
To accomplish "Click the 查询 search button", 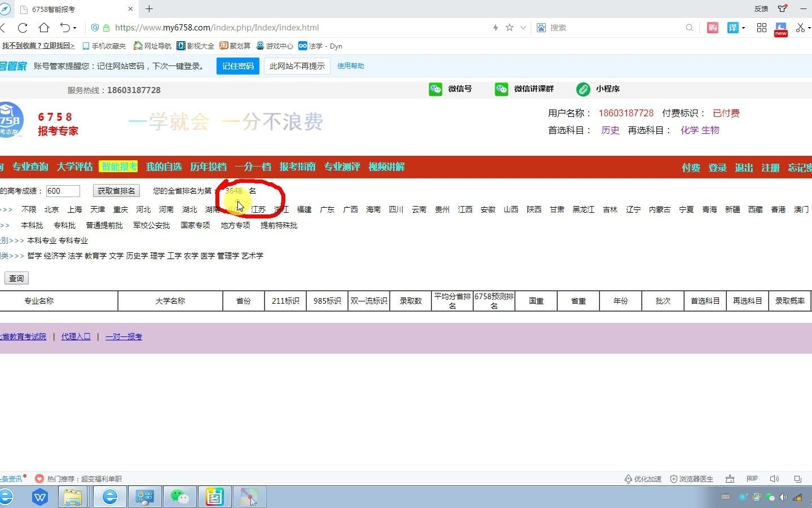I will [x=16, y=278].
